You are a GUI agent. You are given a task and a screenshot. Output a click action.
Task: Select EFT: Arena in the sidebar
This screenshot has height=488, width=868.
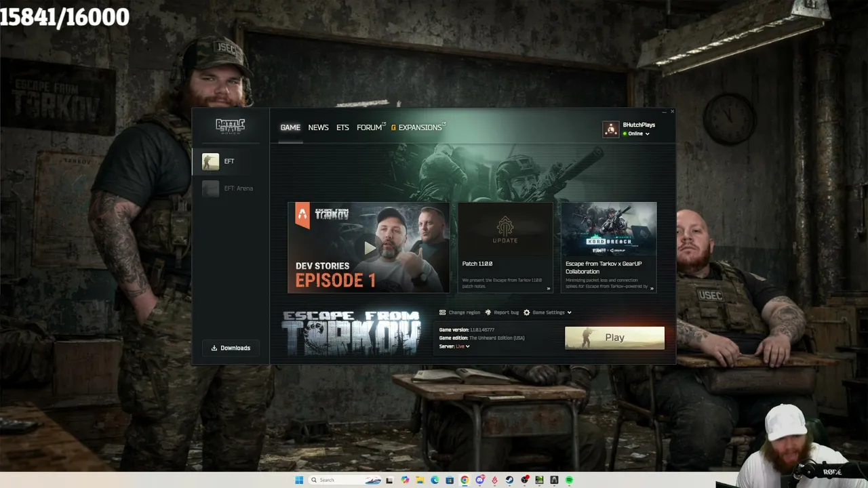231,188
